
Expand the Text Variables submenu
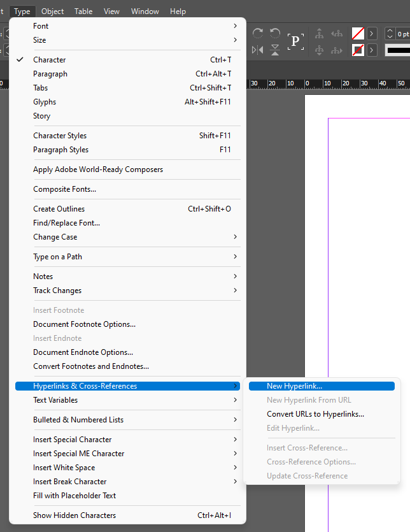coord(128,400)
